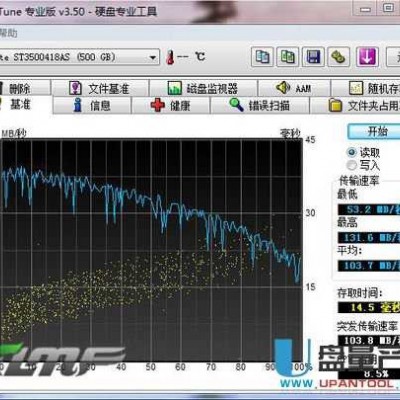Click the minimum rate value 53.2
This screenshot has width=400, height=400.
[x=369, y=210]
